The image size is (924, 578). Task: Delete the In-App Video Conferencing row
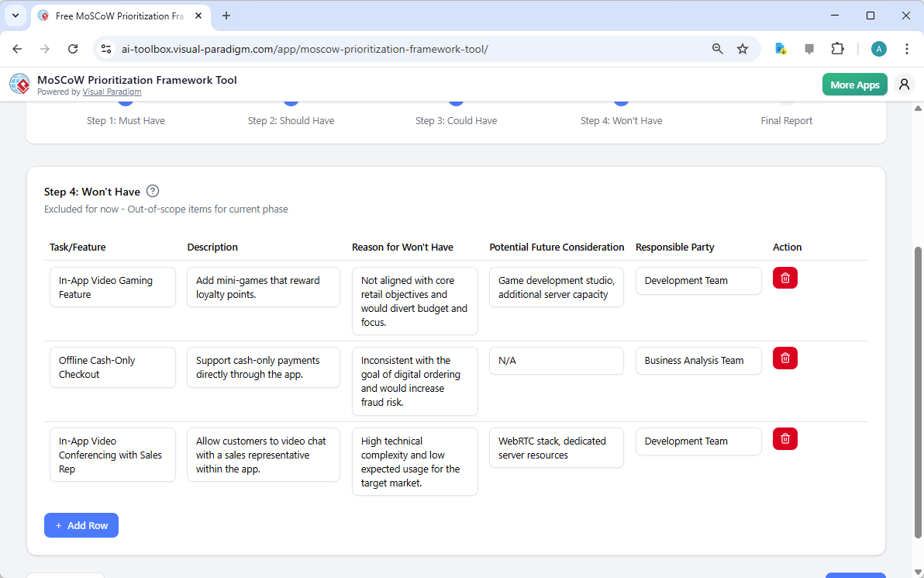click(x=784, y=438)
